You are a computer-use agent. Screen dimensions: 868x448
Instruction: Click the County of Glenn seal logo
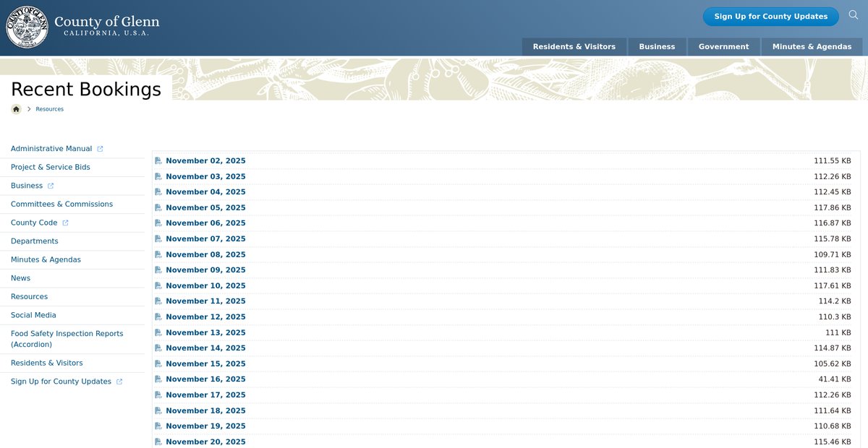27,27
